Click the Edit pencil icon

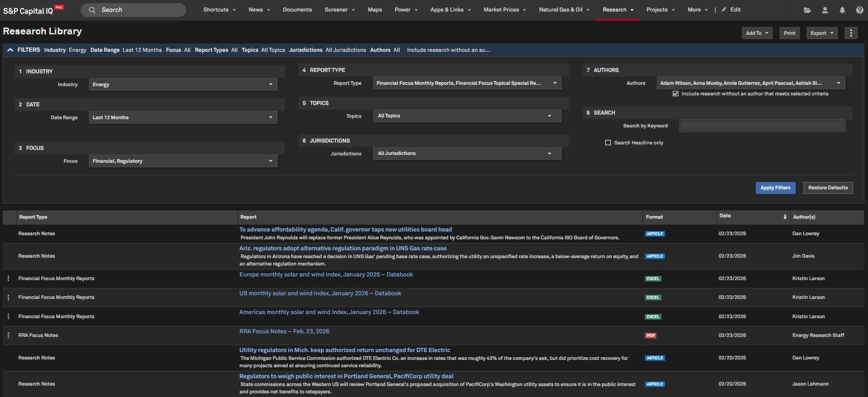point(724,10)
